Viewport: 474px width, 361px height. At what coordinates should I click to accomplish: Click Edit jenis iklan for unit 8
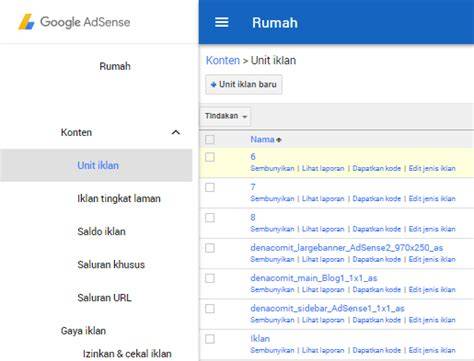point(432,229)
